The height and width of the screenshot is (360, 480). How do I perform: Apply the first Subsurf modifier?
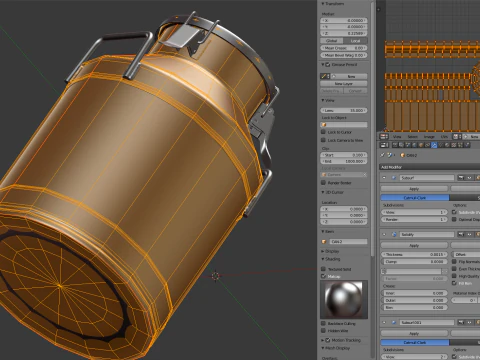pyautogui.click(x=414, y=189)
